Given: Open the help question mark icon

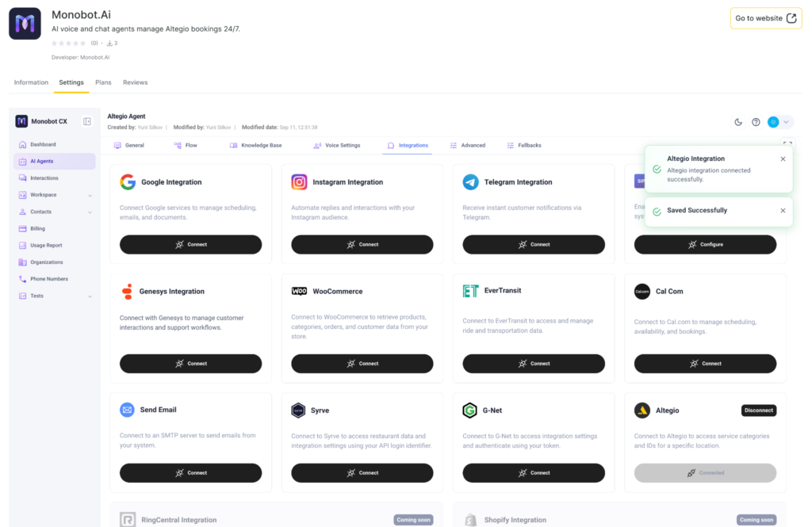Looking at the screenshot, I should [x=756, y=122].
